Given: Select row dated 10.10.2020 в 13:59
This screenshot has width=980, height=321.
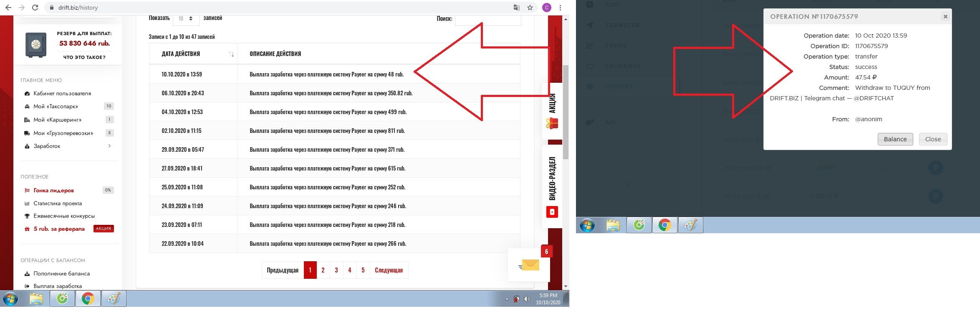Looking at the screenshot, I should pyautogui.click(x=334, y=74).
